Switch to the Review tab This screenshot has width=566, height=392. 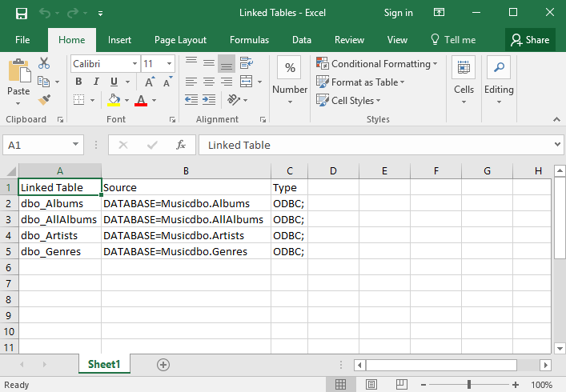(x=349, y=40)
